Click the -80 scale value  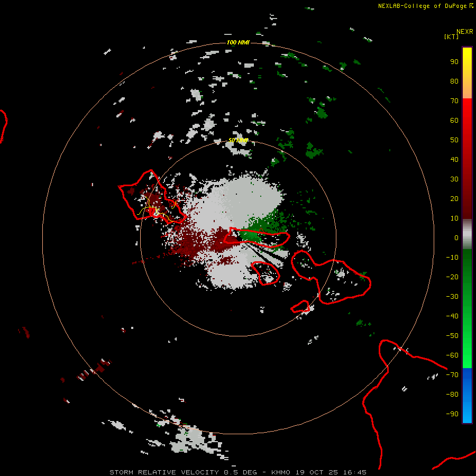(452, 395)
